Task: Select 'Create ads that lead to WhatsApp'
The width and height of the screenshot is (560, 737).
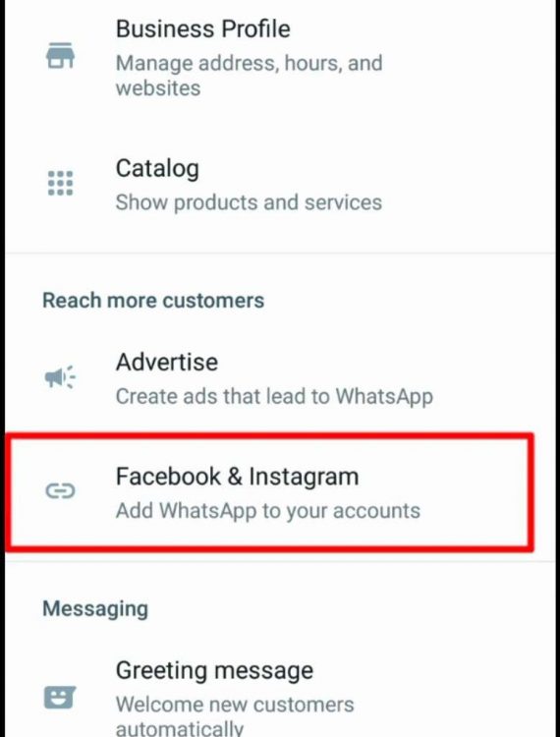Action: [x=274, y=396]
